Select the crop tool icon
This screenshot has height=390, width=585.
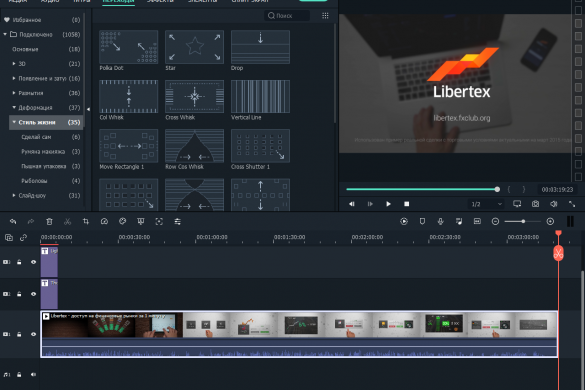[x=86, y=222]
